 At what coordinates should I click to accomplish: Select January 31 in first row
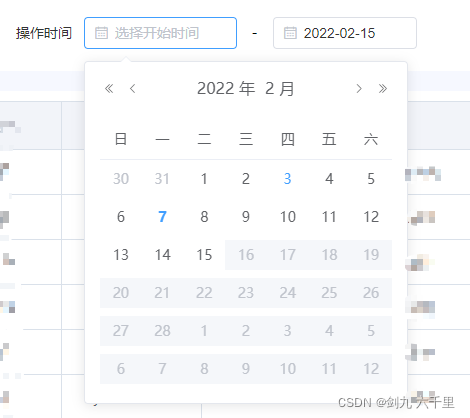162,179
